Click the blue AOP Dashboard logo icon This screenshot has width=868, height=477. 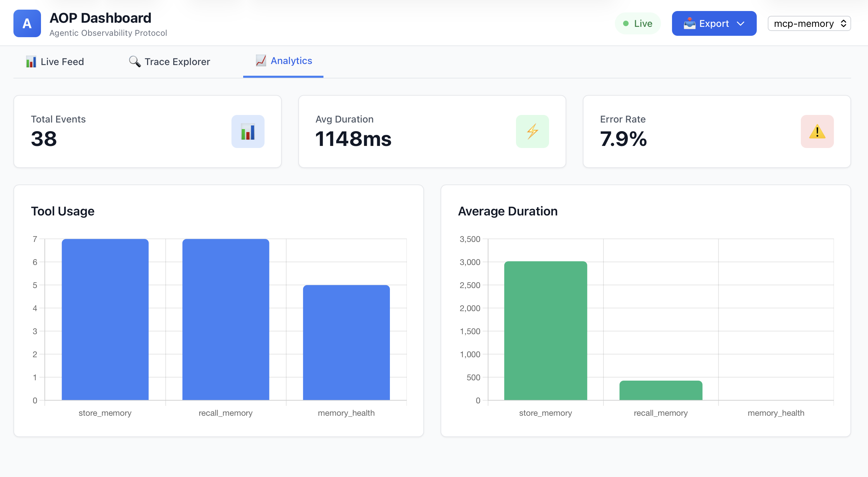coord(27,23)
